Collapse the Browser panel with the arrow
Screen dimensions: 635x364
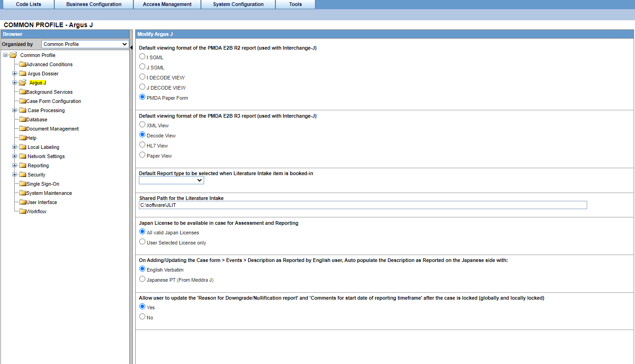pyautogui.click(x=132, y=47)
